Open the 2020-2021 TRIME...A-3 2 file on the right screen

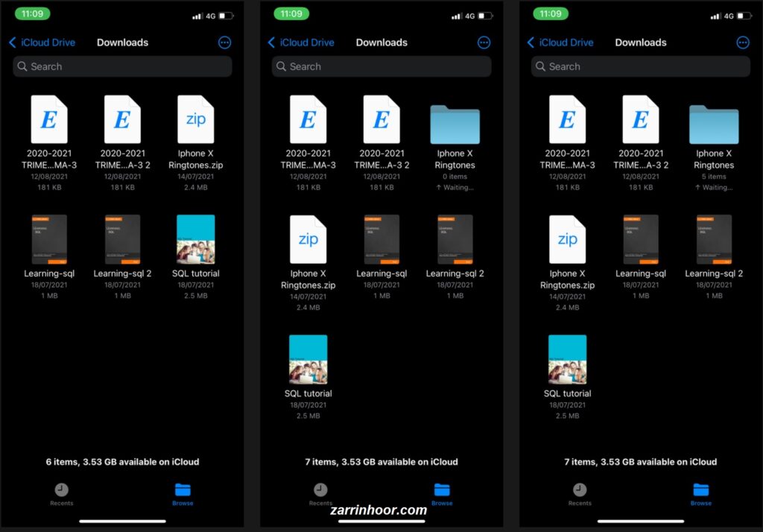click(641, 119)
